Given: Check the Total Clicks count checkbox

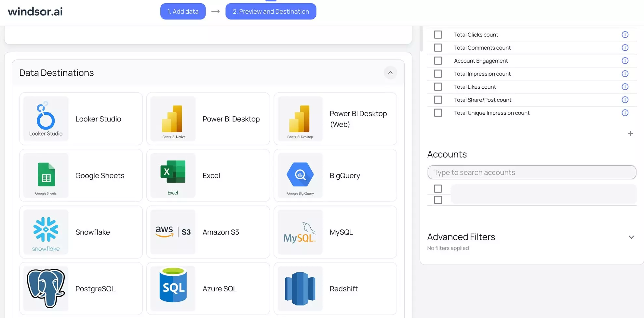Looking at the screenshot, I should 438,35.
